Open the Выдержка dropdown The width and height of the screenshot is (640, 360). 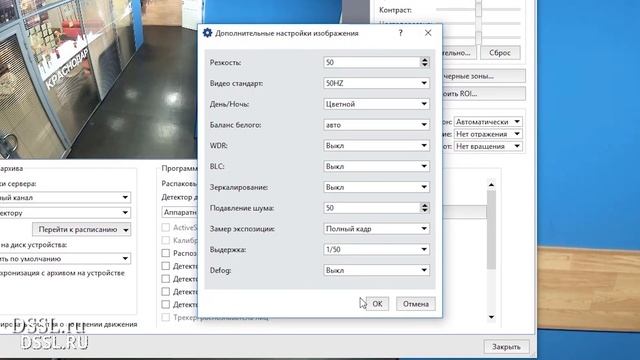click(376, 249)
